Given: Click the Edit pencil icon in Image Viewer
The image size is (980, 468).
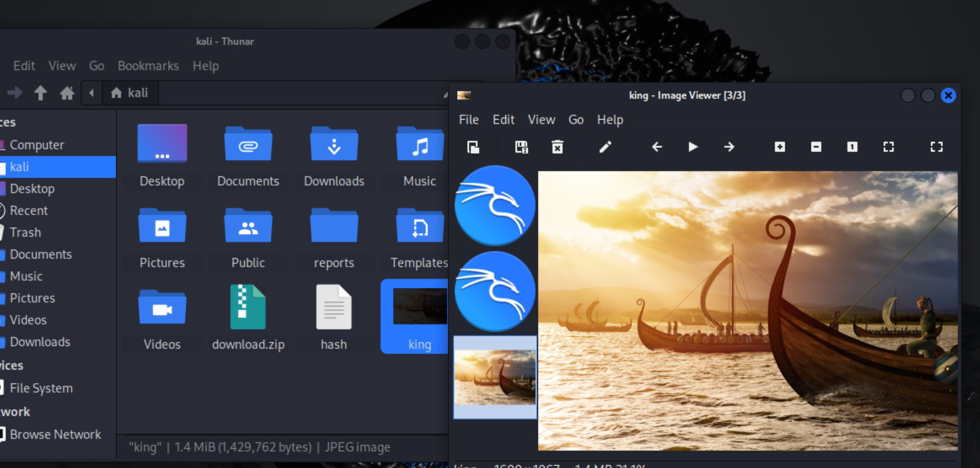Looking at the screenshot, I should click(605, 147).
